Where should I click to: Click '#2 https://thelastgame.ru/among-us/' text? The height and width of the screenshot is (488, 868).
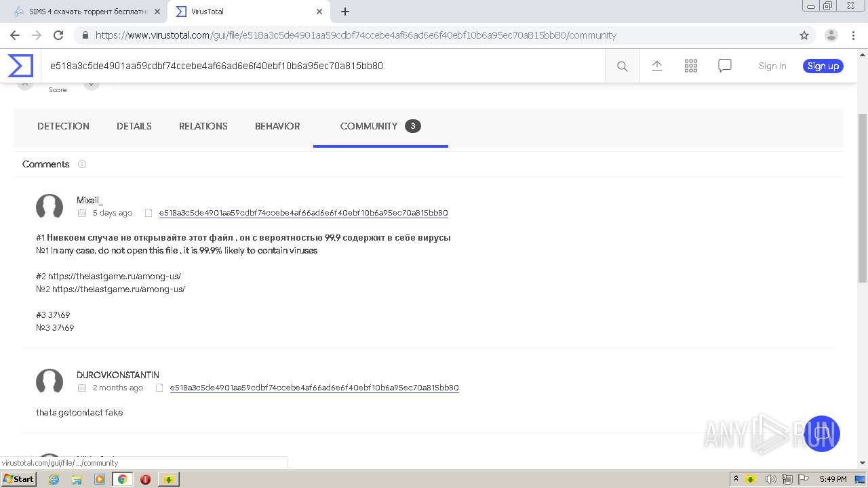click(108, 276)
